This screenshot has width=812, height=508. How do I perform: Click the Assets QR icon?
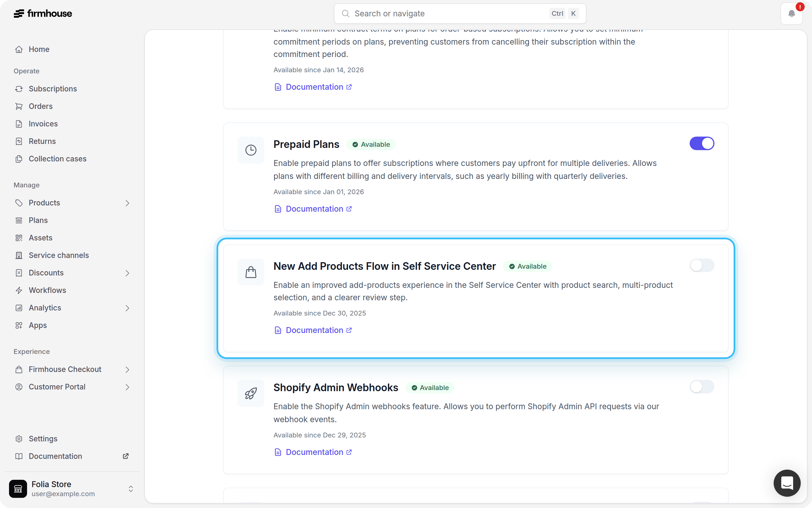[19, 238]
